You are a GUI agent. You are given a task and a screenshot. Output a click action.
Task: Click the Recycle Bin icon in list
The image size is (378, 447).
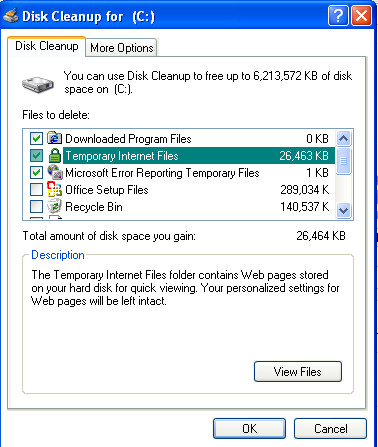point(54,206)
